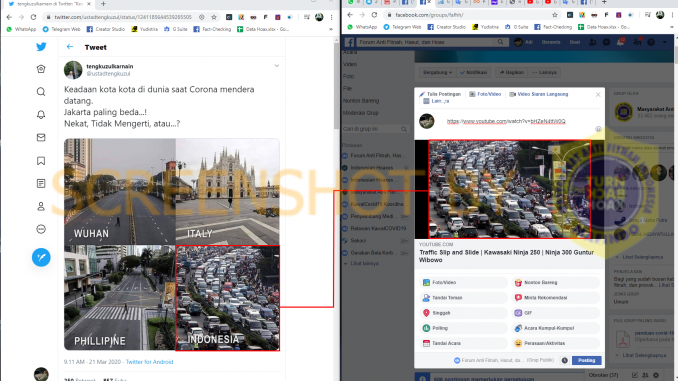Viewport: 678px width, 381px height.
Task: Open Facebook account dropdown arrow
Action: coord(665,42)
